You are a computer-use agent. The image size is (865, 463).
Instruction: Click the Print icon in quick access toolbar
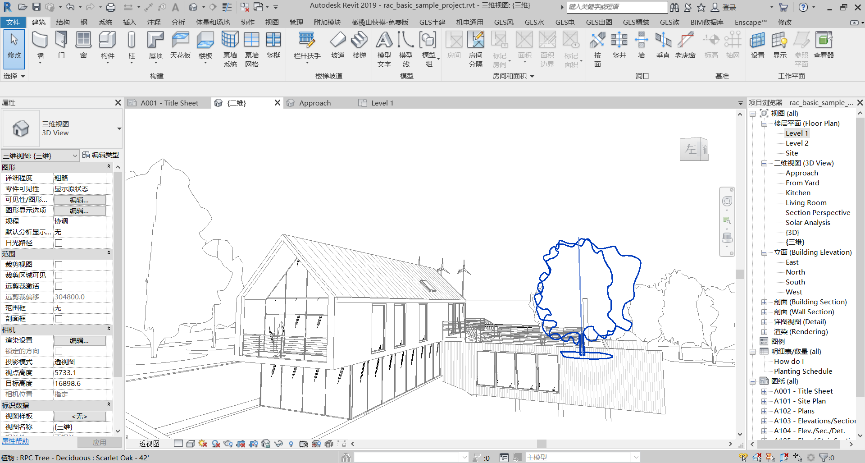pyautogui.click(x=110, y=7)
